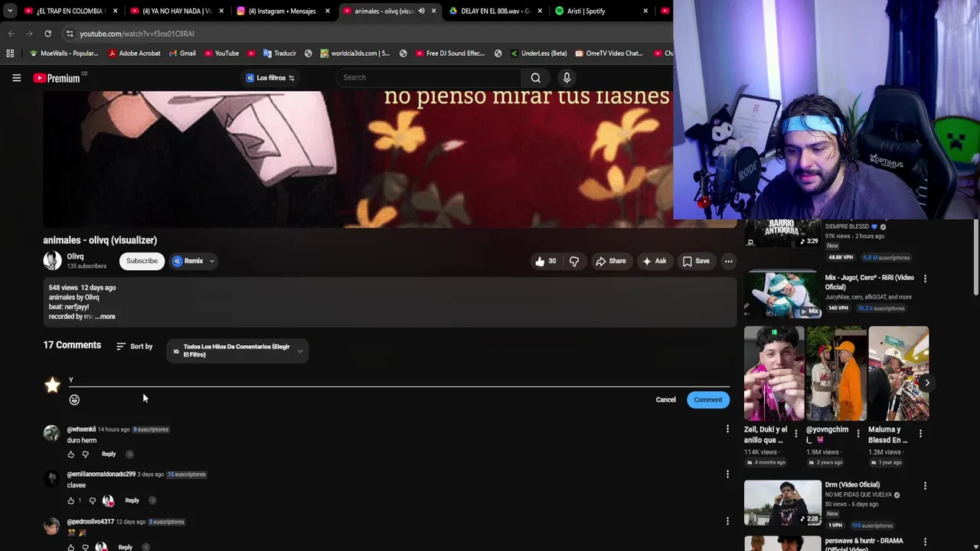Image resolution: width=980 pixels, height=551 pixels.
Task: Expand the Remix dropdown arrow
Action: point(212,261)
